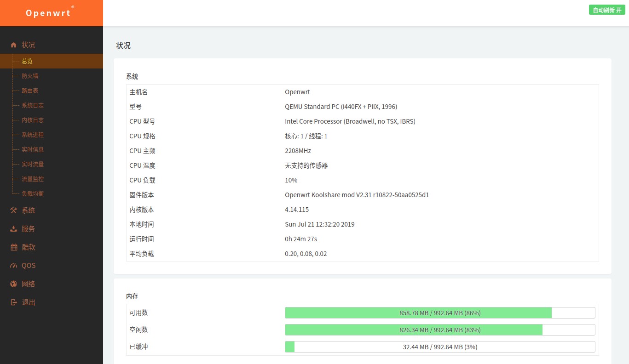629x364 pixels.
Task: Open the 防火墙 firewall page
Action: 30,76
